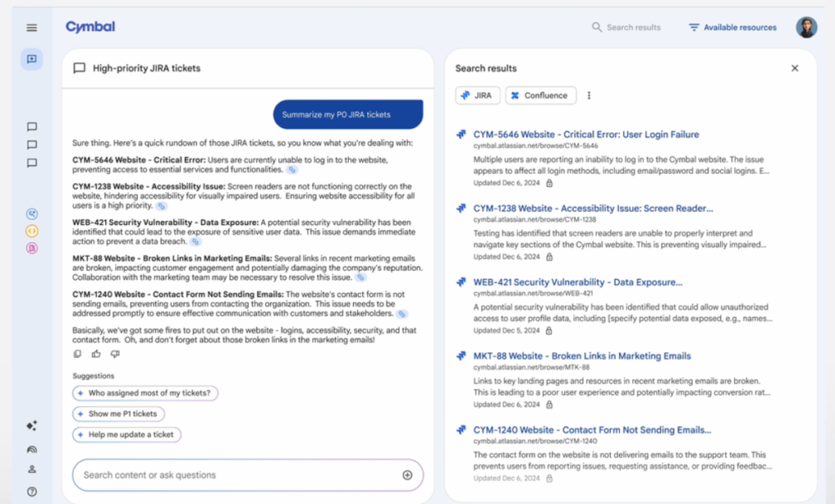Open the topmost chat history icon in sidebar
Screen dimensions: 835x504
pos(32,126)
